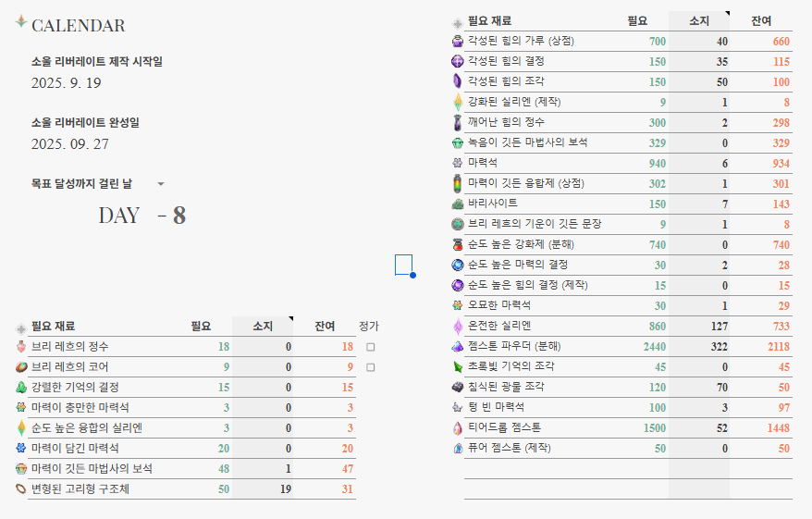This screenshot has height=519, width=812.
Task: Click the 잔여 value 47
Action: click(348, 469)
